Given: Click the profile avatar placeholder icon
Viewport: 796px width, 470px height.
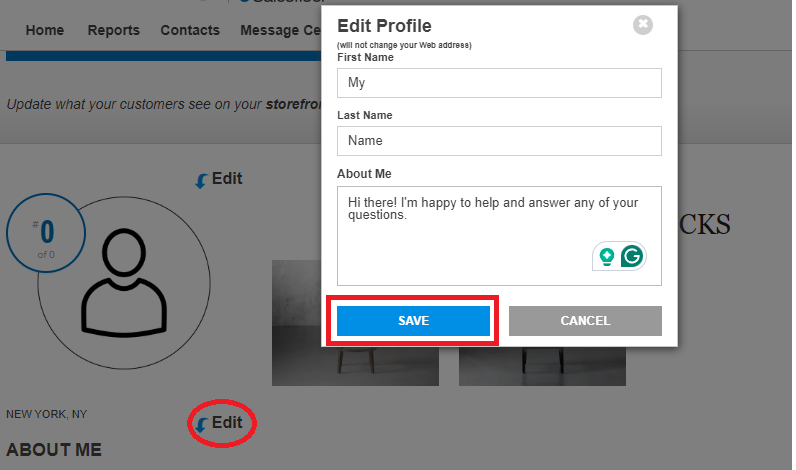Looking at the screenshot, I should (124, 283).
